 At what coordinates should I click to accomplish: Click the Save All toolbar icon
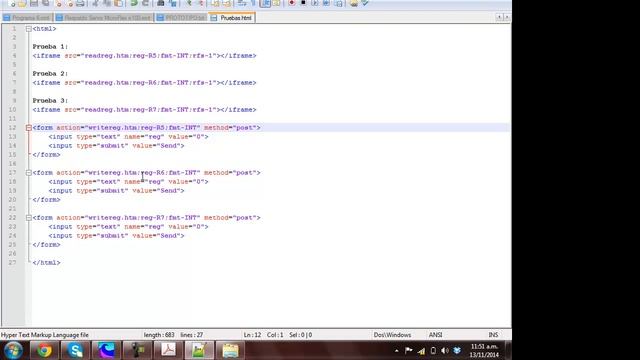tap(46, 3)
